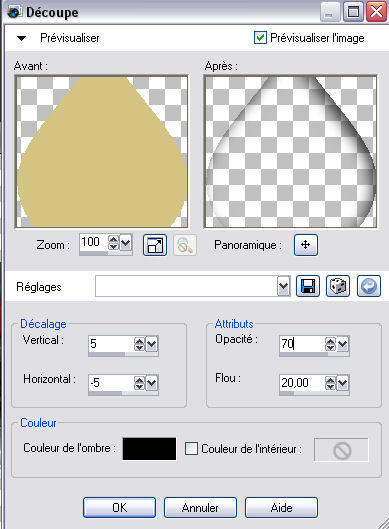Open the Réglages presets dropdown
This screenshot has height=529, width=389.
tap(283, 286)
